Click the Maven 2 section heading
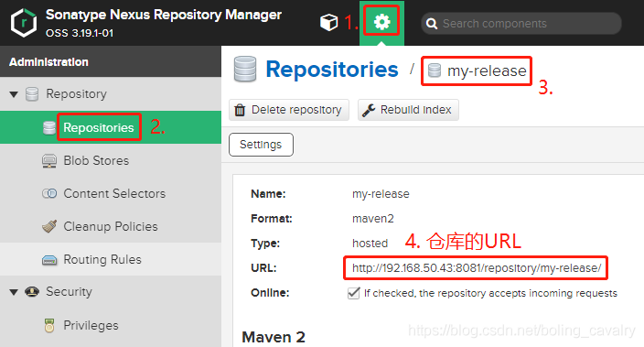The width and height of the screenshot is (644, 347). [x=274, y=337]
